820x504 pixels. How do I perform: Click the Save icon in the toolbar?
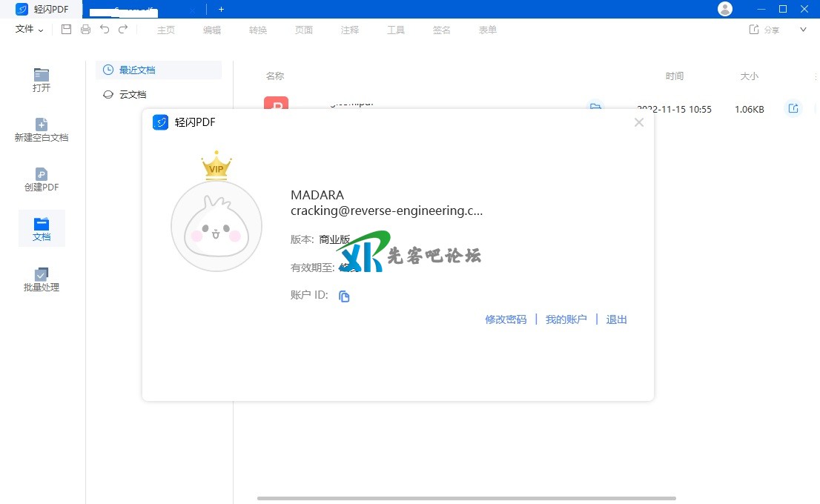coord(66,30)
